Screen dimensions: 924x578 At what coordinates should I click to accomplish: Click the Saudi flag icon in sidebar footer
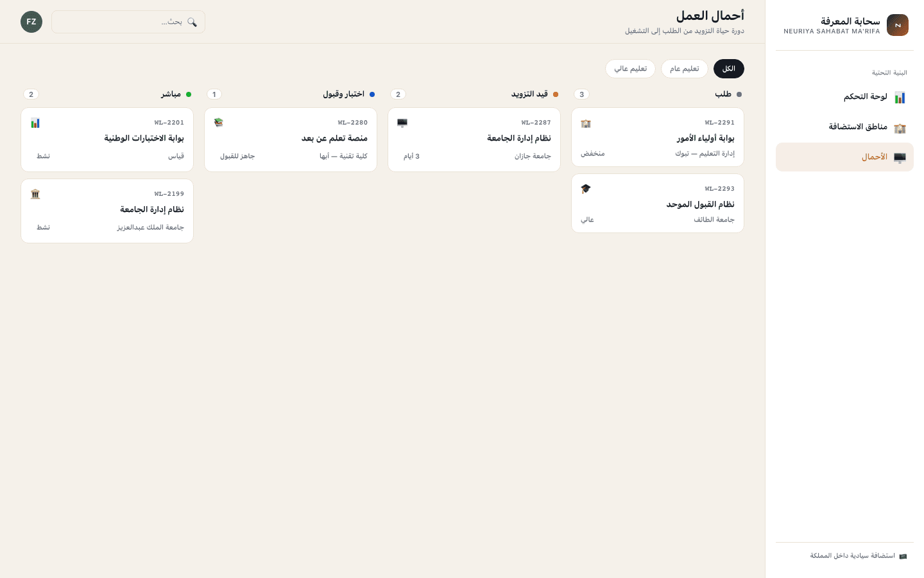point(903,556)
